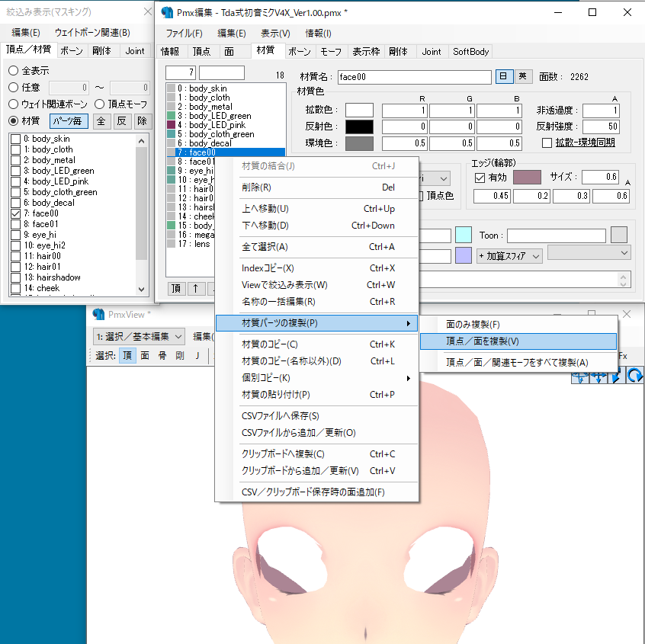Select Joint (J) selection mode in PmxView

[x=197, y=355]
